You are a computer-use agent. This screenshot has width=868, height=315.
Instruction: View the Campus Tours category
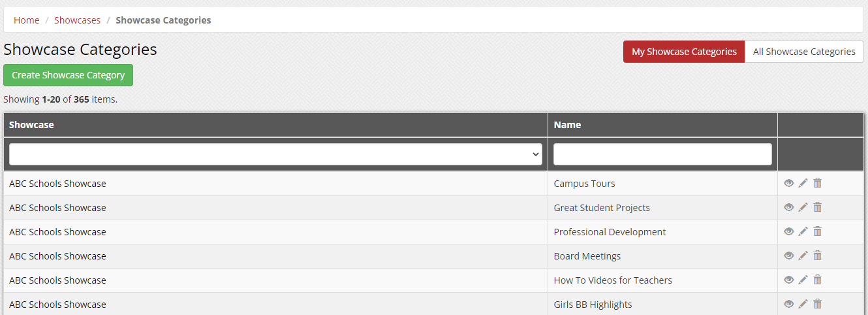788,183
